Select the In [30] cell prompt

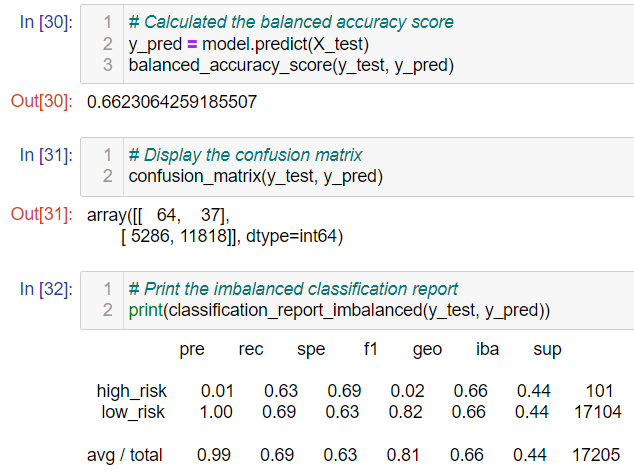coord(46,22)
